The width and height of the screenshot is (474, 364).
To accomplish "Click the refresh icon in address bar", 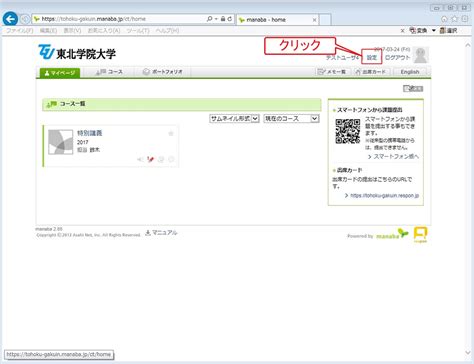I will coord(230,19).
